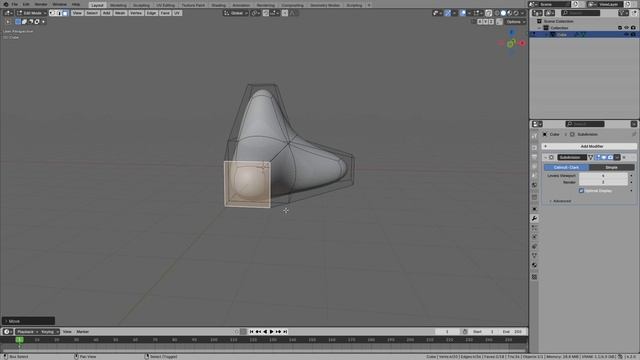Toggle the snapping magnet icon
Screen dimensions: 640x360
pyautogui.click(x=266, y=13)
